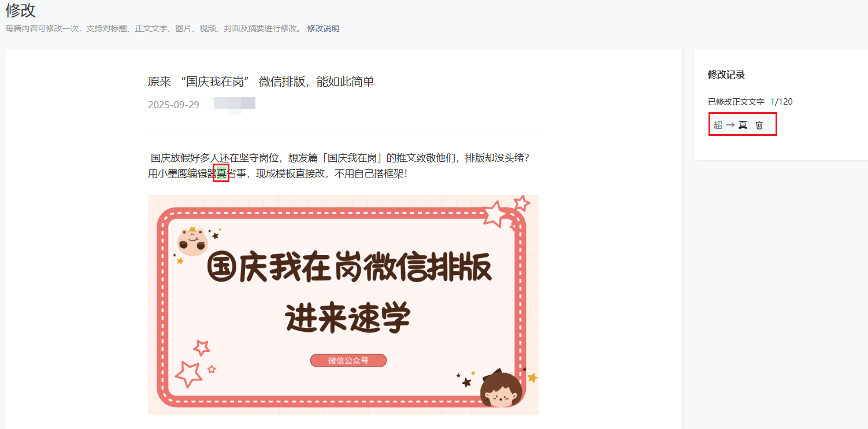Click the publish date 2025-09-29
The image size is (868, 429).
coord(173,105)
